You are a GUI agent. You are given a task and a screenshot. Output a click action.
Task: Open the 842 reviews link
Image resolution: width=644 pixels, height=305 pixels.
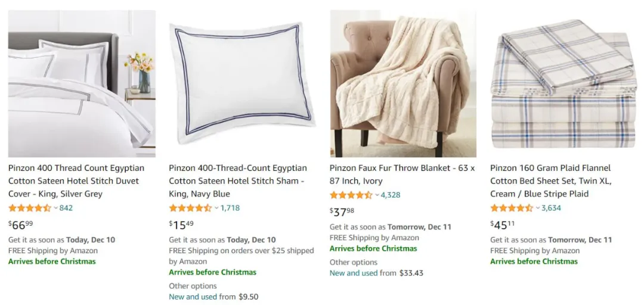point(66,208)
